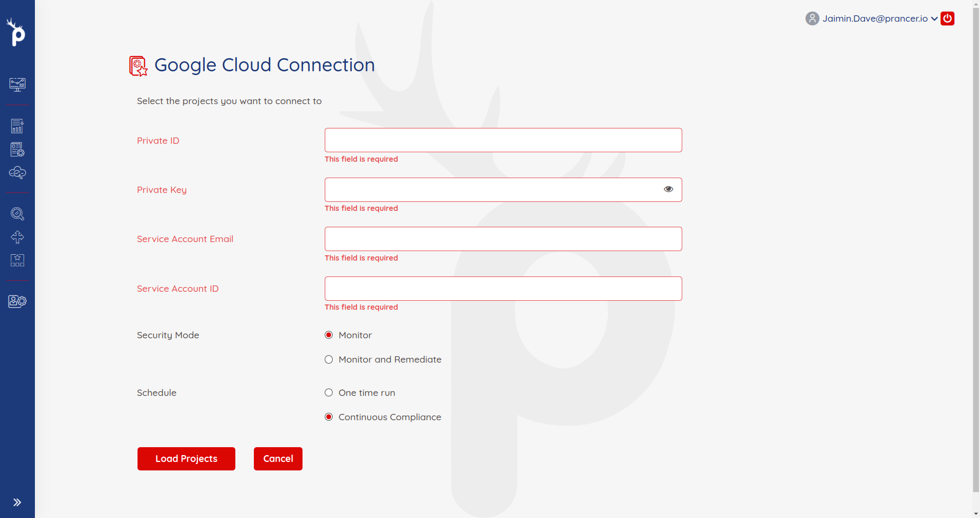Focus the Private Key input field
The image size is (980, 518).
coord(503,190)
